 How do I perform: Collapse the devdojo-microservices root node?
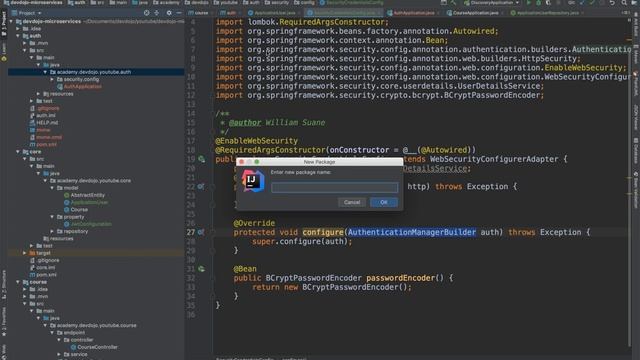(11, 21)
